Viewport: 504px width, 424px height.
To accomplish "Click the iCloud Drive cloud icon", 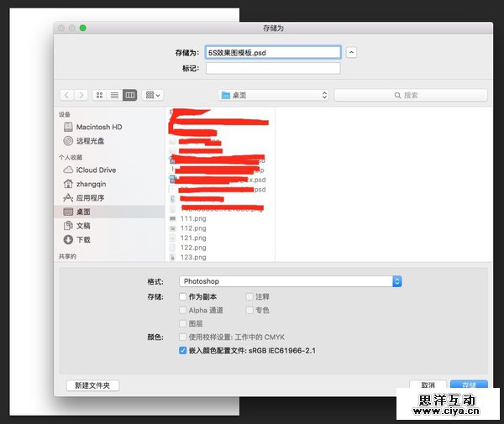I will click(68, 170).
